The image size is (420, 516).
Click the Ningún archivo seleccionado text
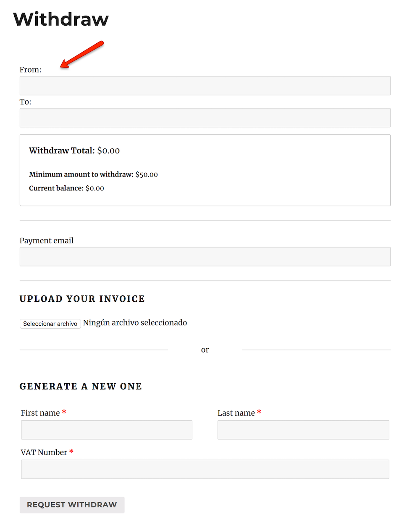click(135, 322)
